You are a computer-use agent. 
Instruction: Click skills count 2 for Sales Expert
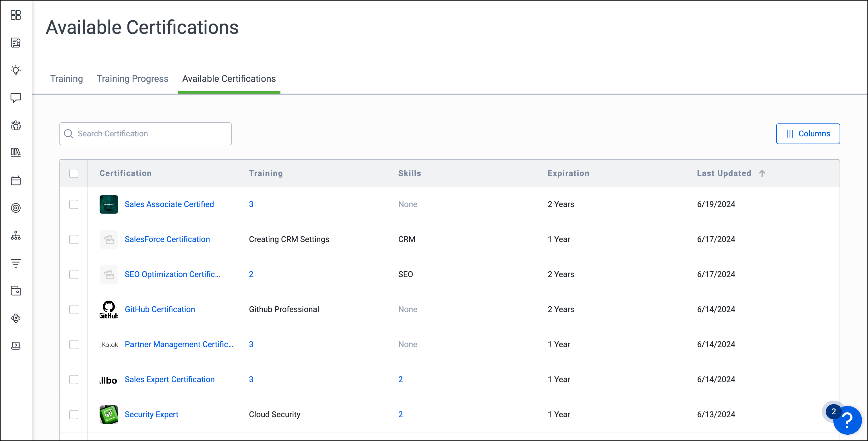click(x=400, y=380)
